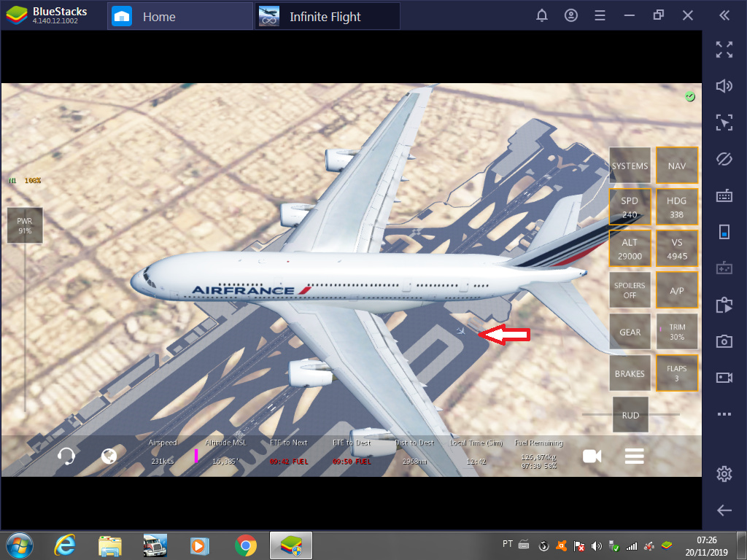747x560 pixels.
Task: Open the media folder icon in sidebar
Action: (724, 305)
